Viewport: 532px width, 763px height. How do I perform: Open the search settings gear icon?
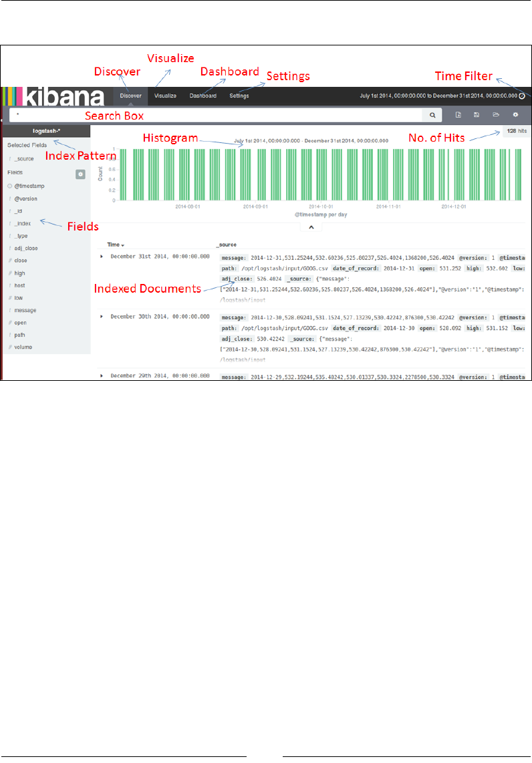coord(515,115)
